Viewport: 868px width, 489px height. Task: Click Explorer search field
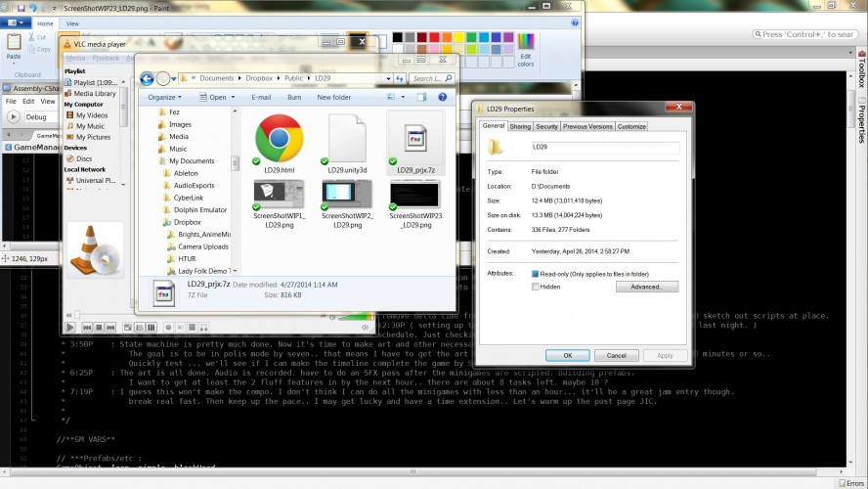tap(432, 78)
